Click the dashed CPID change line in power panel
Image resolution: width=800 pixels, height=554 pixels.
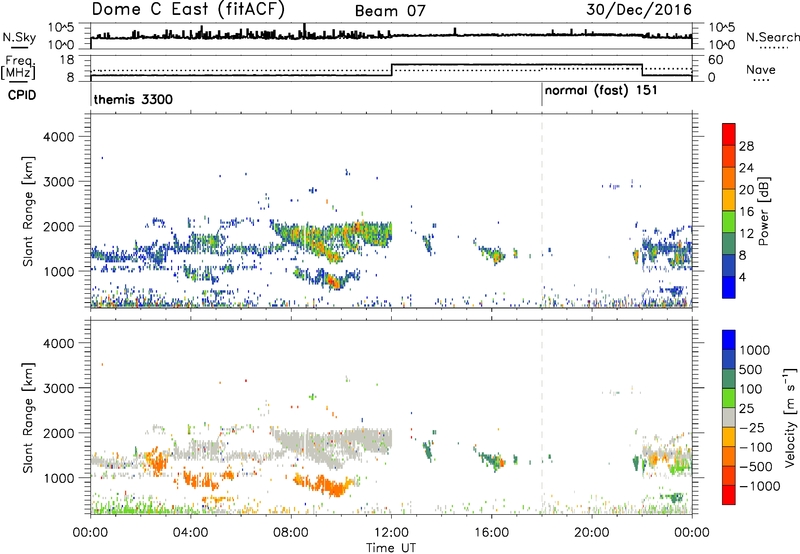pyautogui.click(x=542, y=211)
